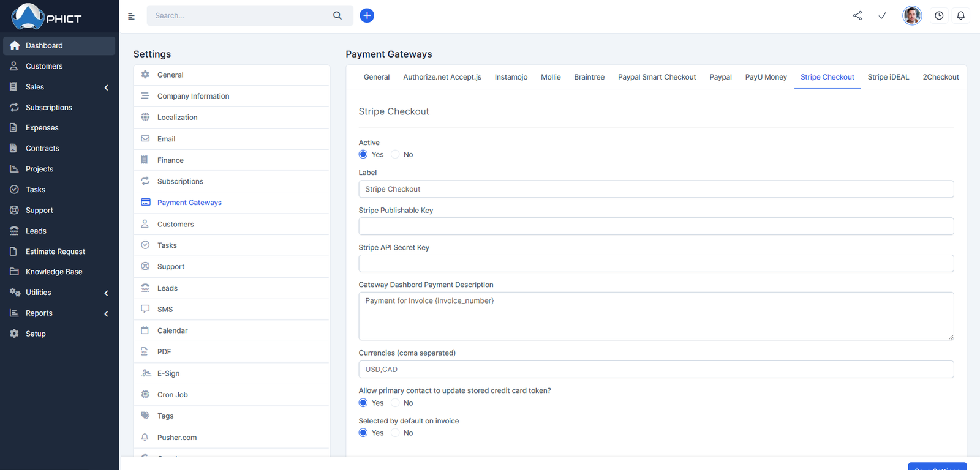Image resolution: width=980 pixels, height=470 pixels.
Task: Click the Expenses document icon in left navigation
Action: [13, 128]
